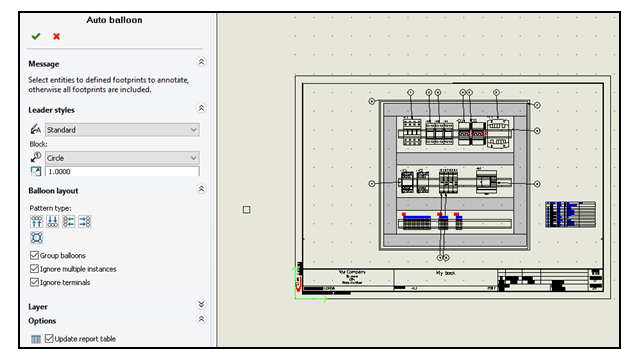Select the right balloon pattern type
Screen dimensions: 640x360
point(84,222)
